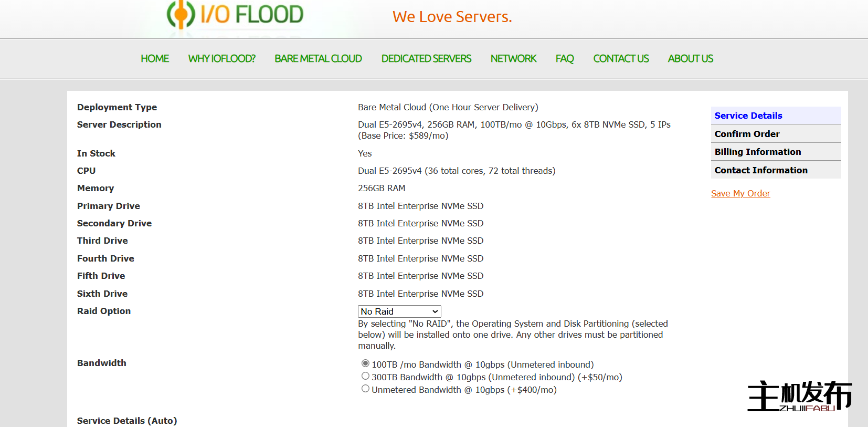
Task: Go to the HOME menu item
Action: coord(155,59)
